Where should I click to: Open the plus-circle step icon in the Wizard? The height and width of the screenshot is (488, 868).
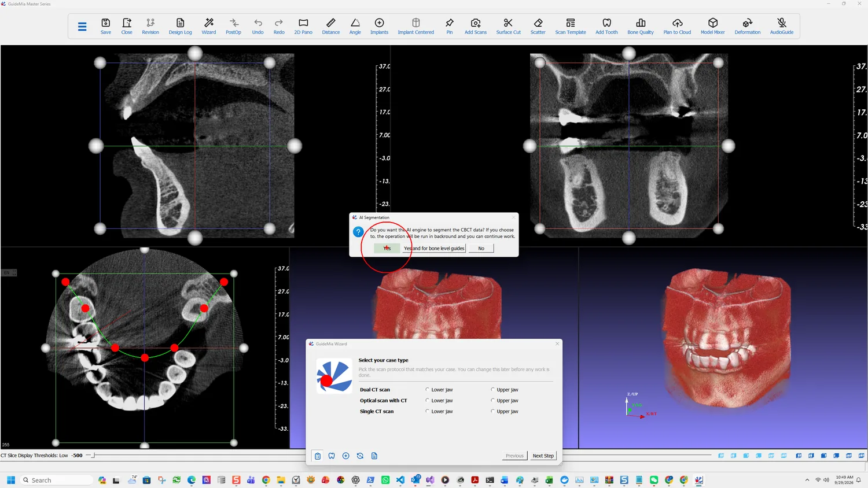click(x=346, y=456)
